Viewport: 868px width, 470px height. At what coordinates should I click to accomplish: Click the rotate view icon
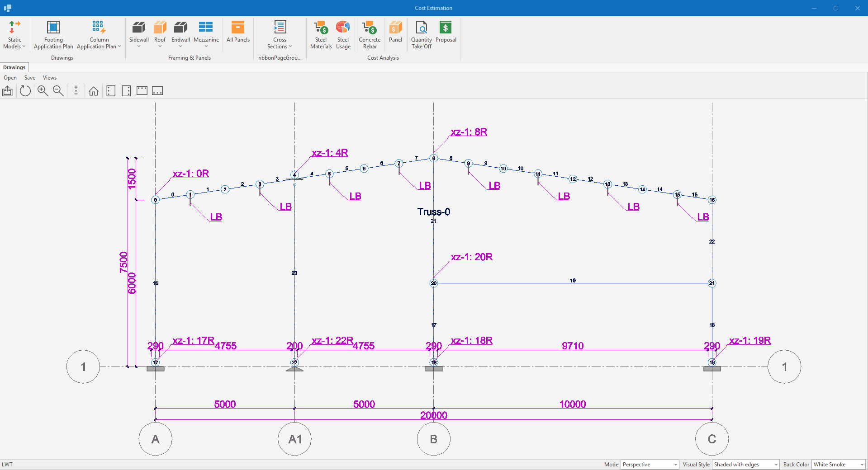click(x=25, y=91)
